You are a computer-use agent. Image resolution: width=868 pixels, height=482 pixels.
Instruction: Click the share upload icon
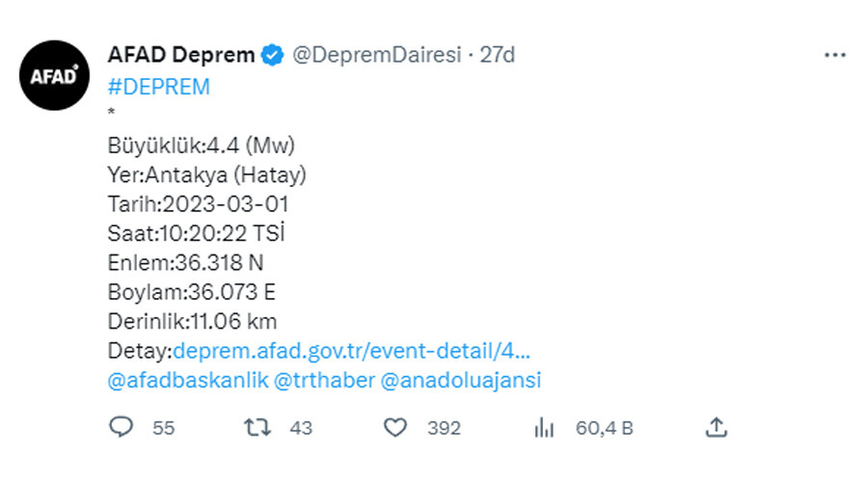click(x=716, y=426)
